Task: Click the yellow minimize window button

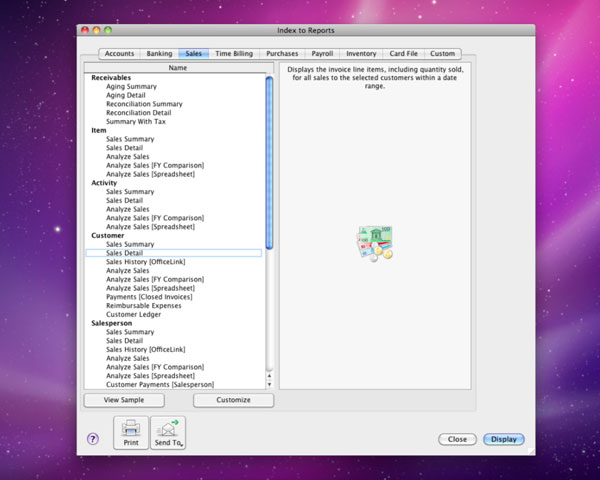Action: pos(96,30)
